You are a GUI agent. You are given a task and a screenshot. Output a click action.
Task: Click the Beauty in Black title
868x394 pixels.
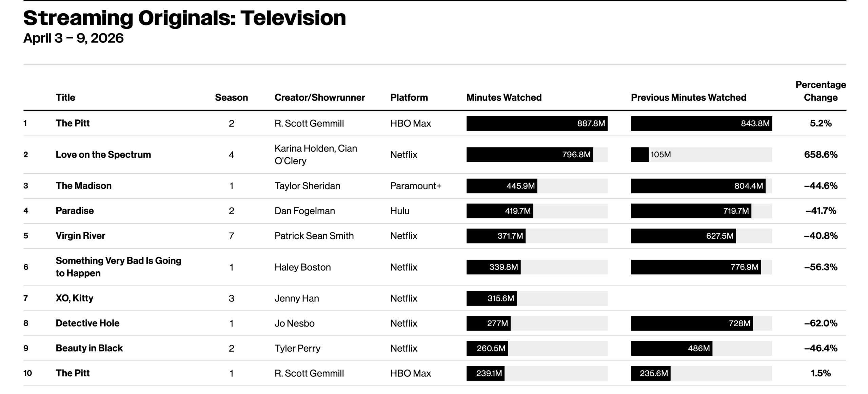[x=89, y=348]
